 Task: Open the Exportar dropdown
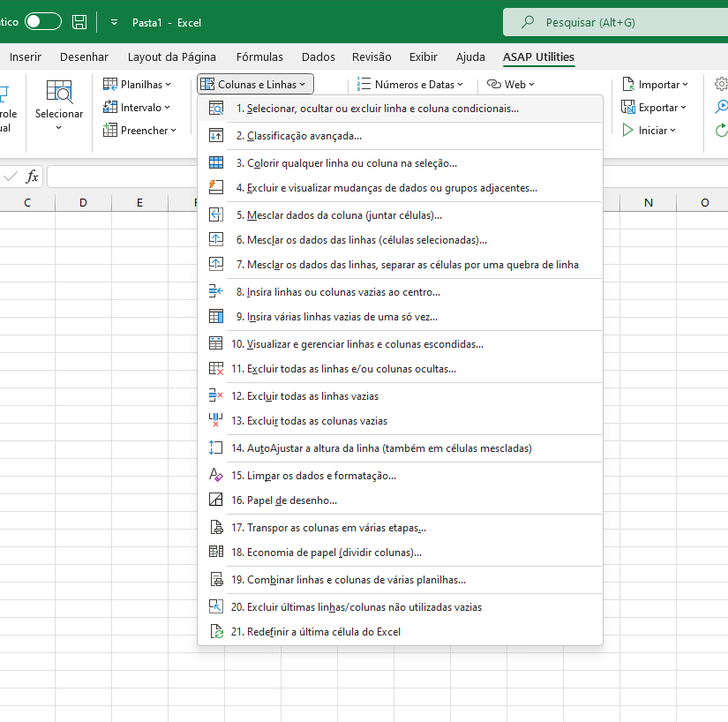click(x=654, y=108)
